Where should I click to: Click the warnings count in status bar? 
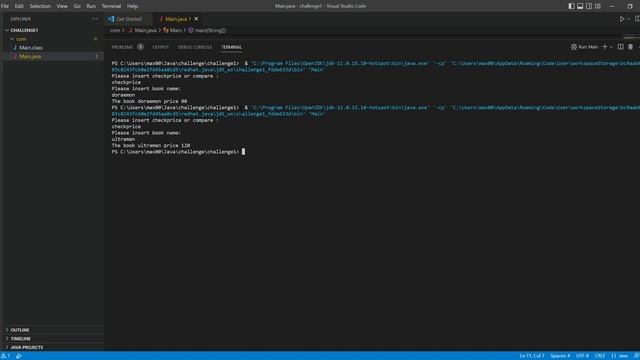coord(5,356)
